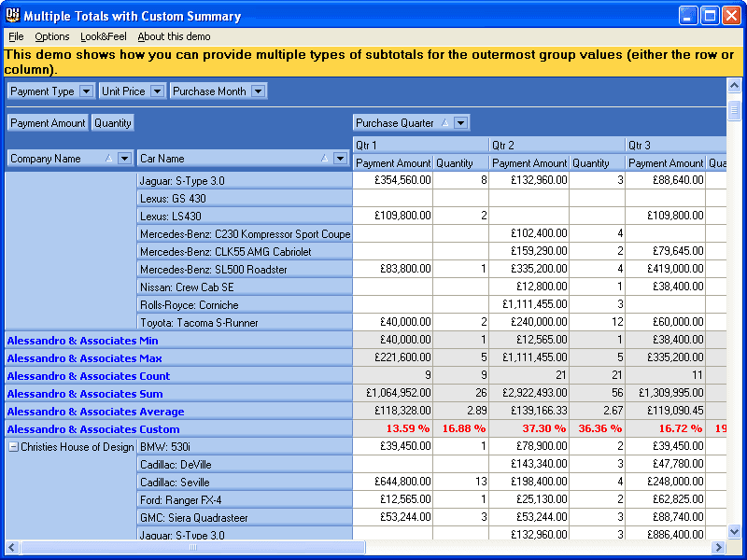The height and width of the screenshot is (560, 747).
Task: Click the £354,560.00 cell
Action: coord(393,180)
